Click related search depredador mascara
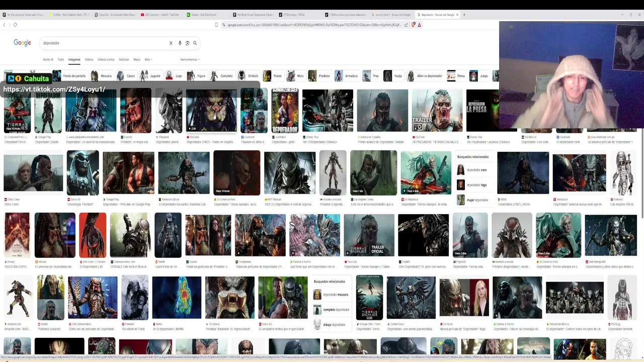 tap(332, 295)
